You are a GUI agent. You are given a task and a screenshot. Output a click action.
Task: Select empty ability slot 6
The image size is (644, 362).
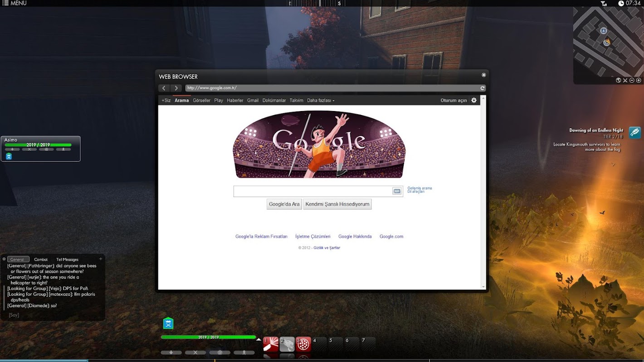(352, 344)
